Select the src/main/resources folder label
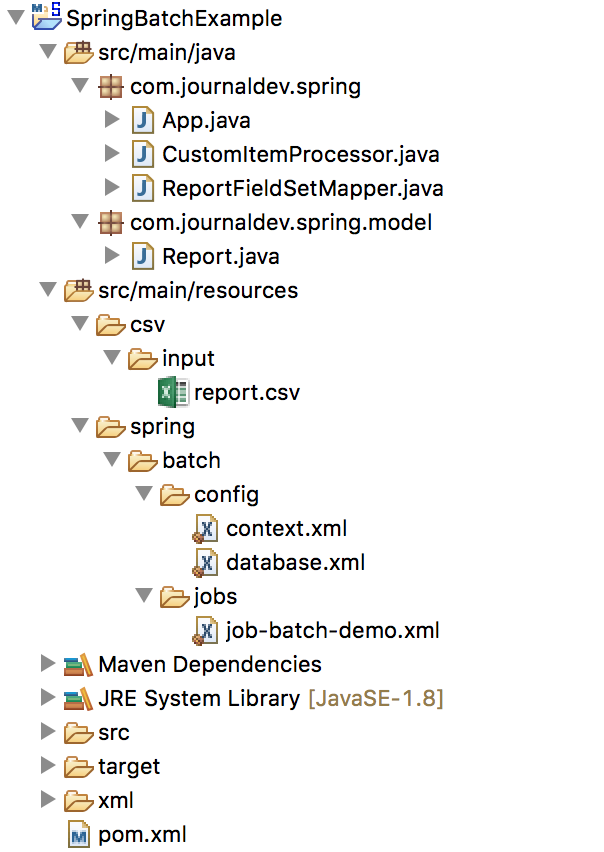Viewport: 604px width, 852px height. tap(198, 291)
